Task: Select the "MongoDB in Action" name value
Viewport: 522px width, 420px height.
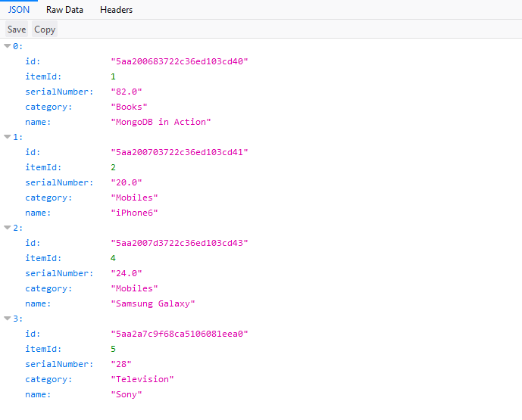Action: point(161,122)
